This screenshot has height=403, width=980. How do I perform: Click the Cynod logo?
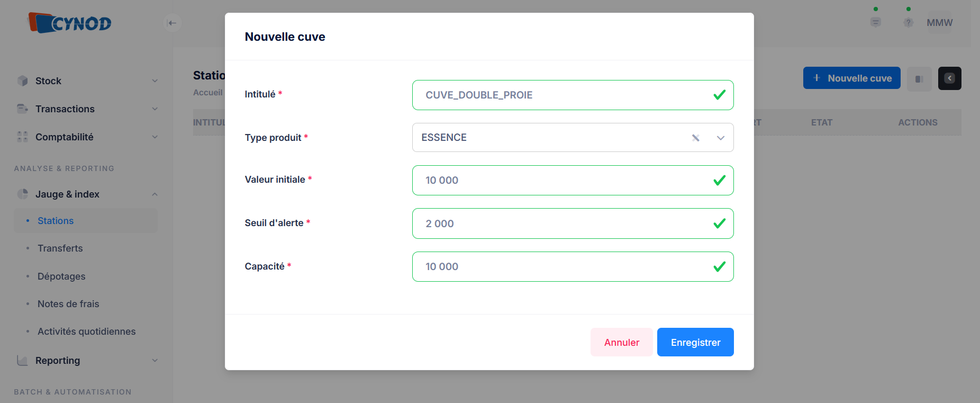click(x=70, y=23)
